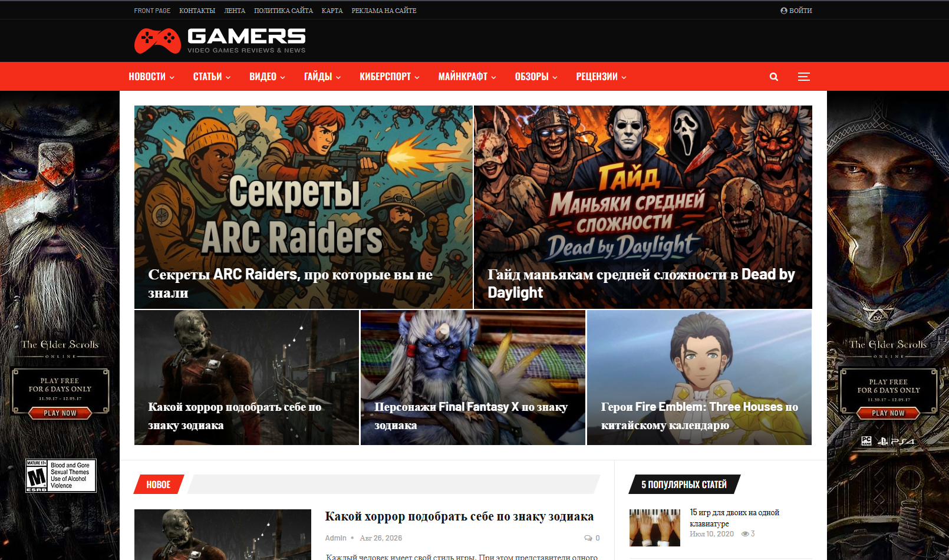
Task: Click the views eye icon in popular articles
Action: click(x=745, y=534)
